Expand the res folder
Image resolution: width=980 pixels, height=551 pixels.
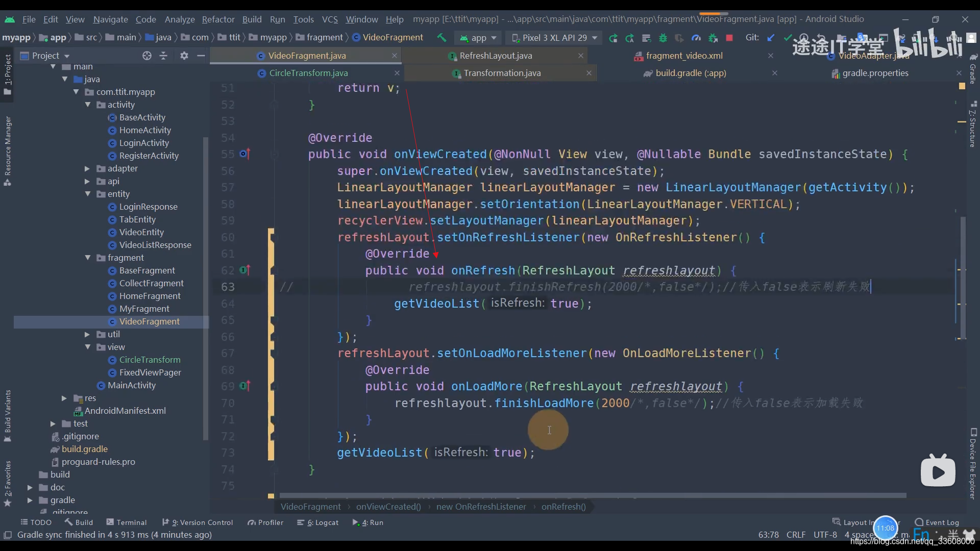point(64,398)
